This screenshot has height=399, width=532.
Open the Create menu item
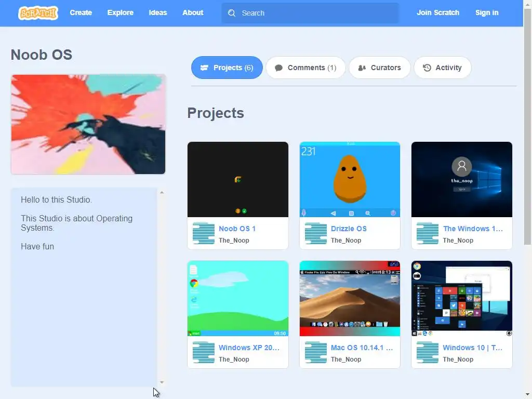pyautogui.click(x=81, y=12)
